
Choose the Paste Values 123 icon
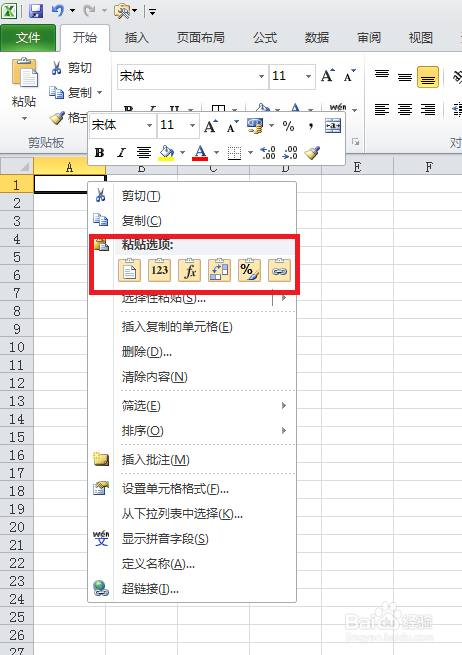pos(160,270)
